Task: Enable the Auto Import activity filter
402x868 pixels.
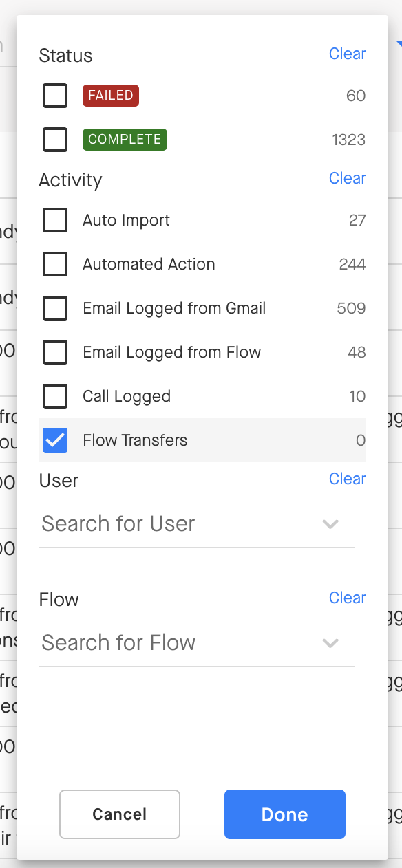Action: click(55, 221)
